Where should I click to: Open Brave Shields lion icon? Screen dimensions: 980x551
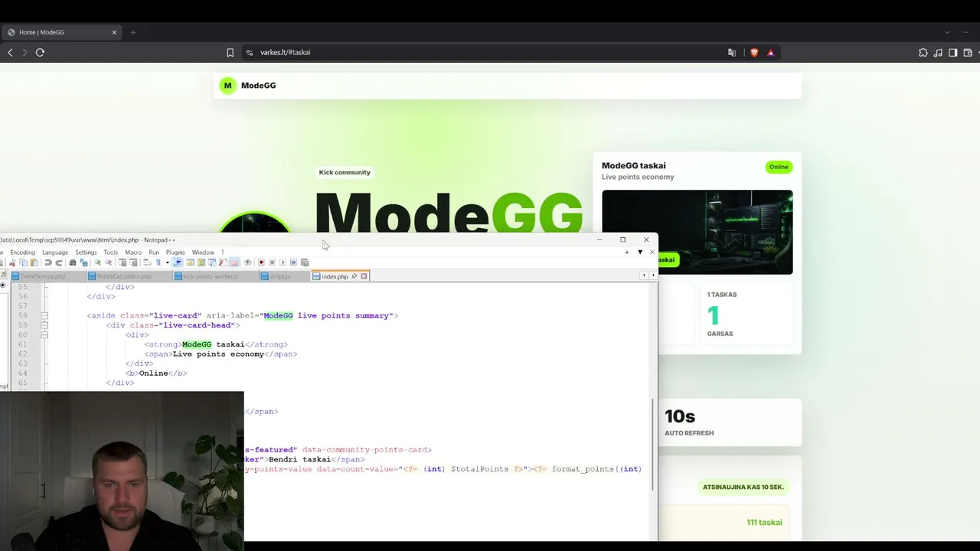(754, 53)
